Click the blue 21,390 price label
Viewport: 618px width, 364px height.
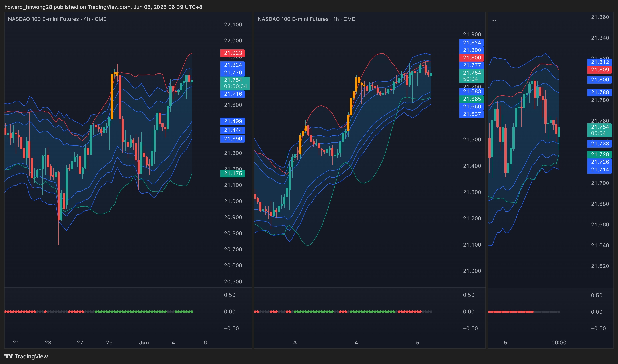[x=232, y=139]
